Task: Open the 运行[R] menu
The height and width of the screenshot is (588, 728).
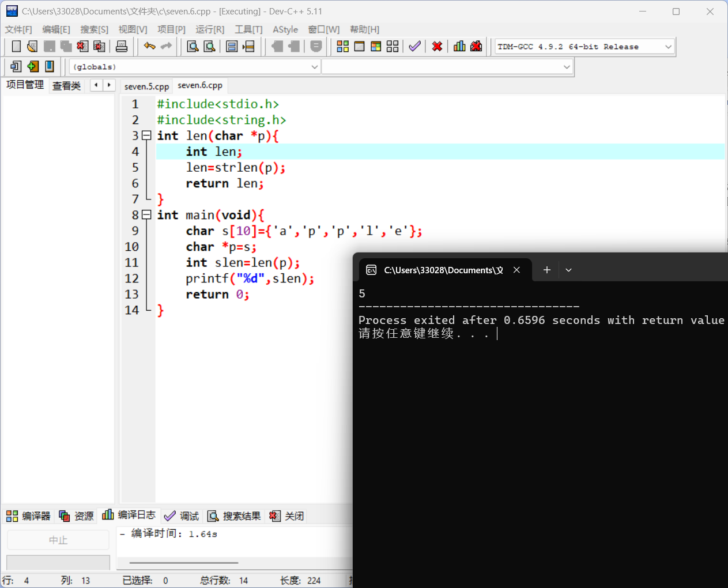Action: [210, 29]
